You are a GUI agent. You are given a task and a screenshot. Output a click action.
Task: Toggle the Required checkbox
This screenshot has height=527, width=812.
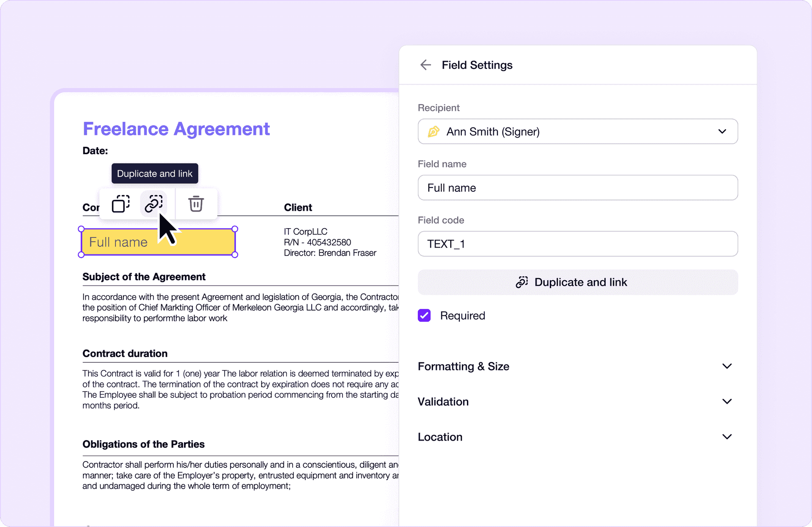[x=424, y=315]
